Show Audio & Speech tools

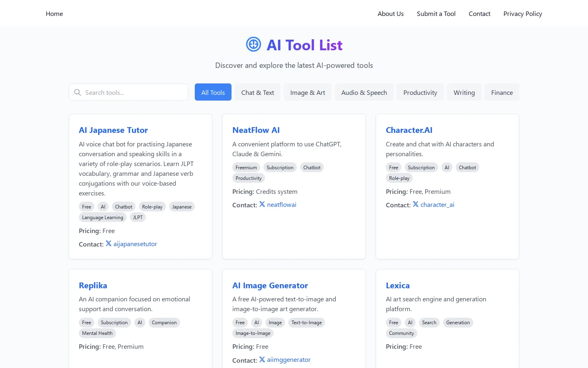click(364, 92)
